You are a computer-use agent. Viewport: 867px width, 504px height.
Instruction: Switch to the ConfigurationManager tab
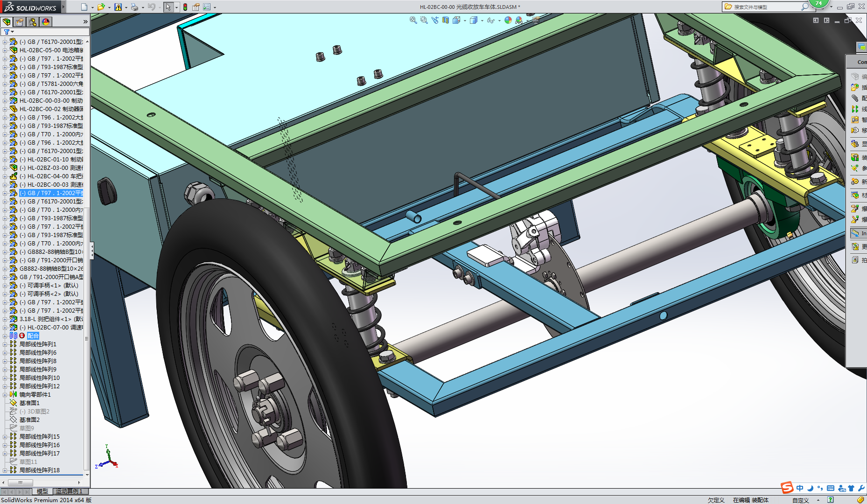pos(33,22)
